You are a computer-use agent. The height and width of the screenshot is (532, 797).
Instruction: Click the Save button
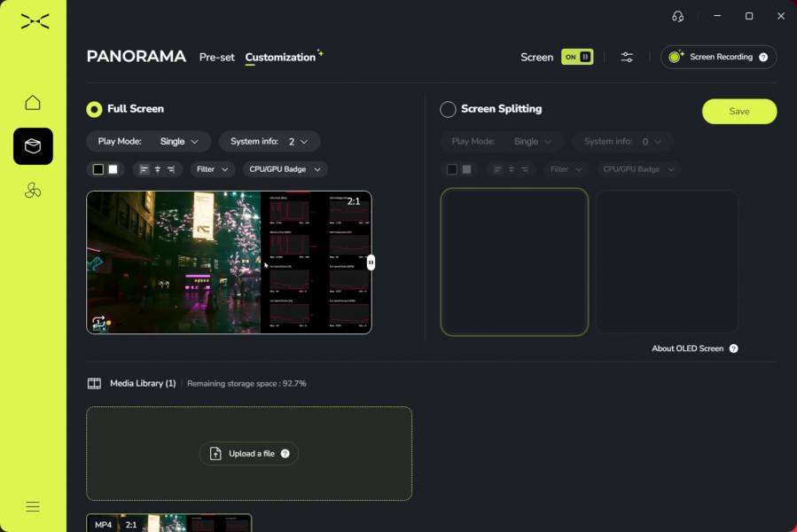click(x=739, y=112)
